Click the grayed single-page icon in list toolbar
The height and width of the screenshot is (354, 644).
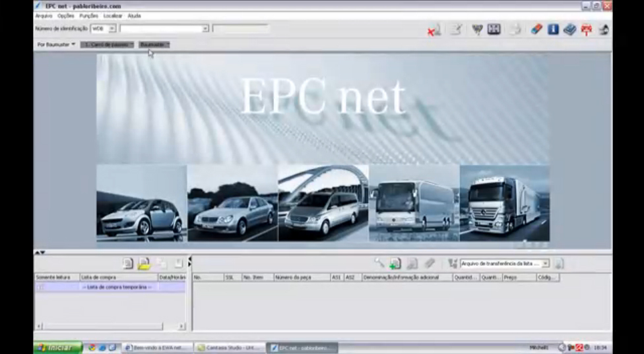click(x=178, y=263)
